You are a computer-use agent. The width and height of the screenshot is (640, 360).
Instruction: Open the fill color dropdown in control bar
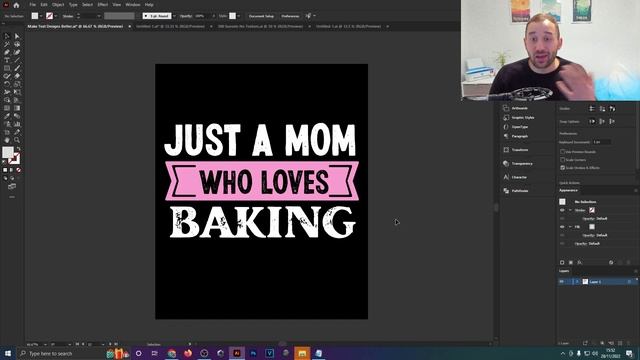(x=41, y=16)
